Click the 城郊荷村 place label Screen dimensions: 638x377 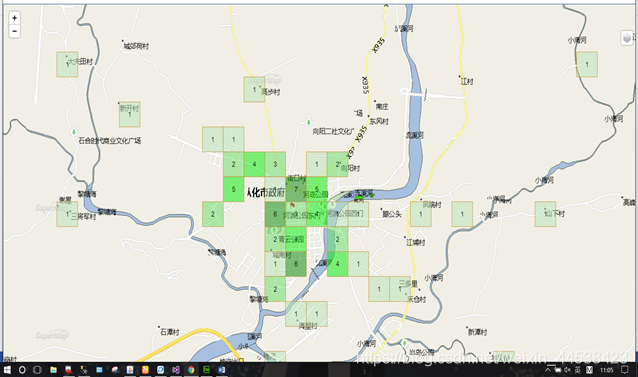[x=136, y=46]
